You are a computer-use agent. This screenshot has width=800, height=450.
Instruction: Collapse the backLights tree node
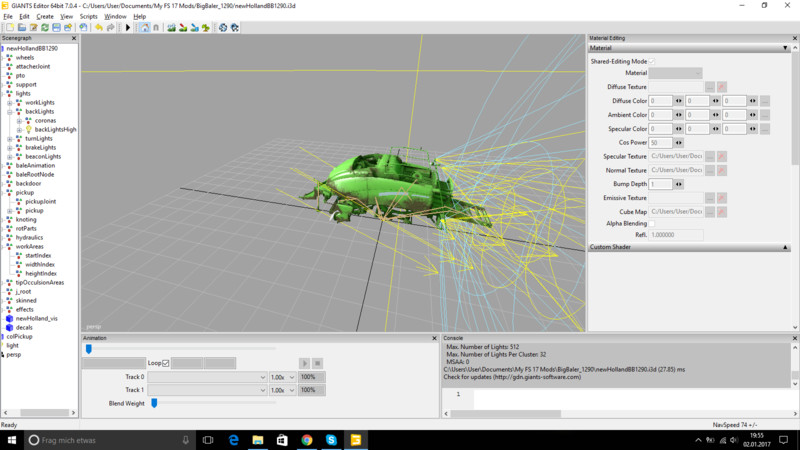(9, 111)
